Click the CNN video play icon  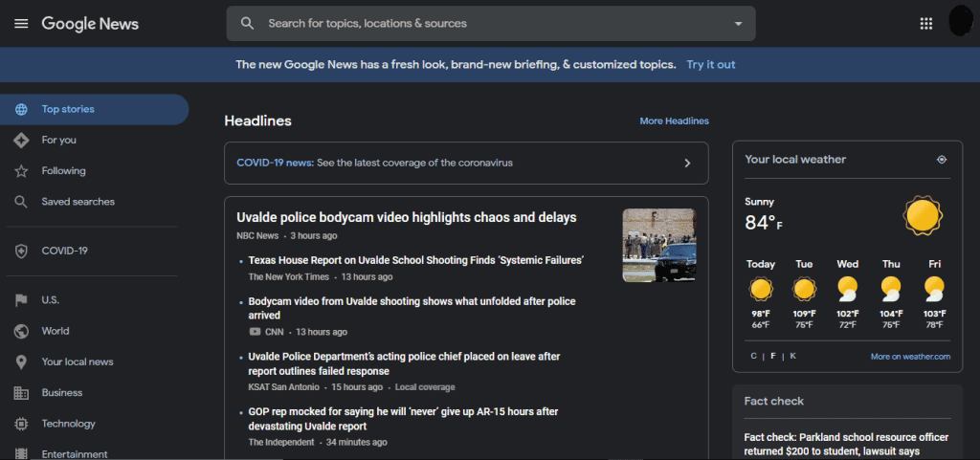point(255,332)
